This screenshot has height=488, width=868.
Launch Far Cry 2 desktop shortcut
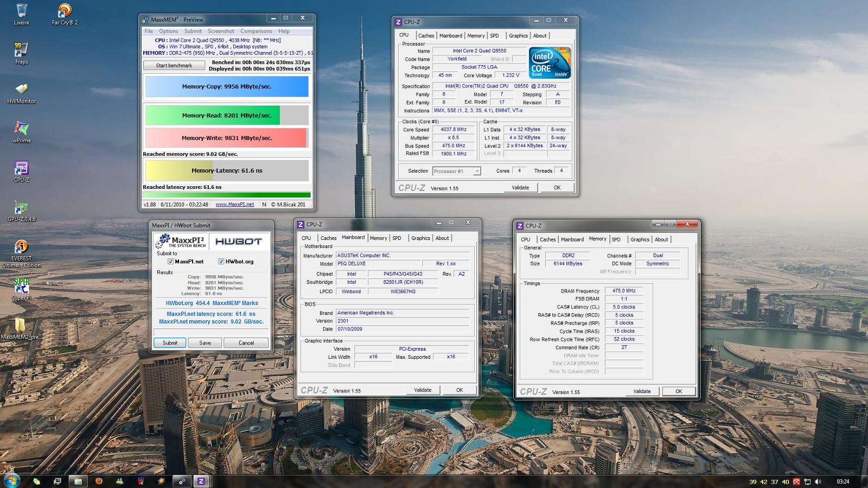[x=65, y=15]
